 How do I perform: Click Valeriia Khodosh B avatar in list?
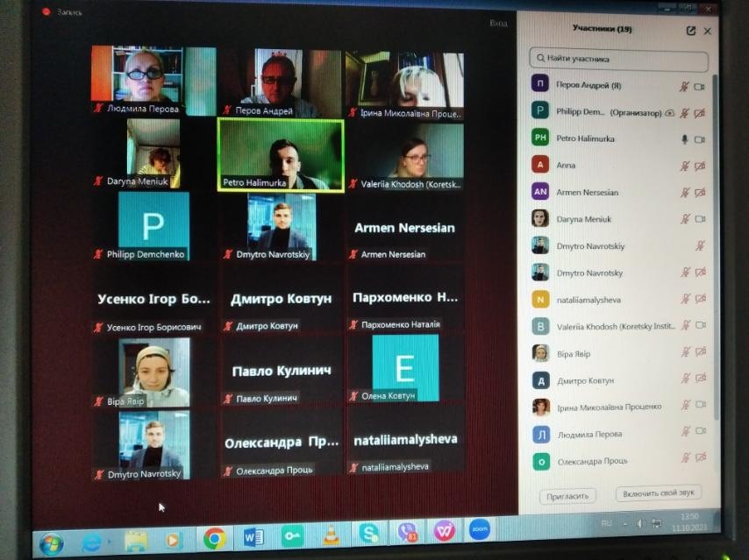[x=540, y=326]
